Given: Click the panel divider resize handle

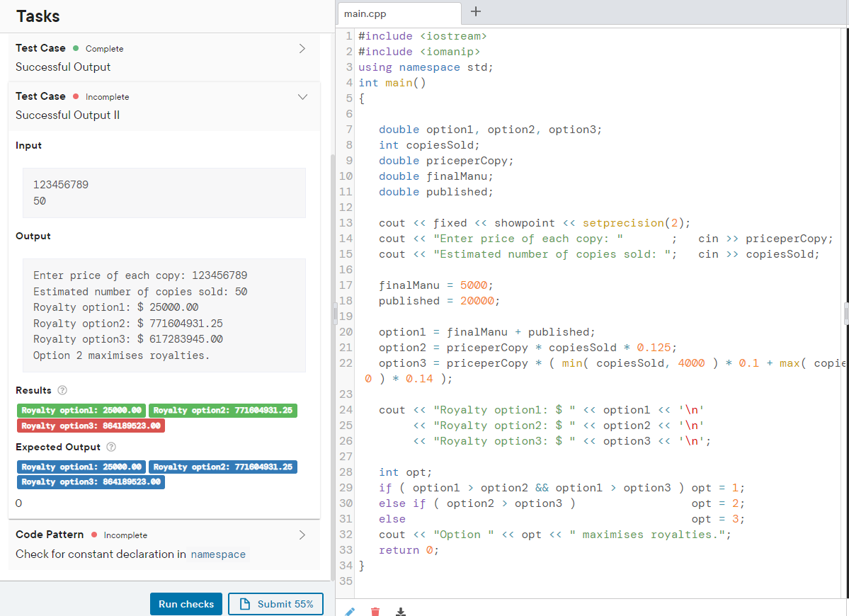Looking at the screenshot, I should click(x=335, y=314).
